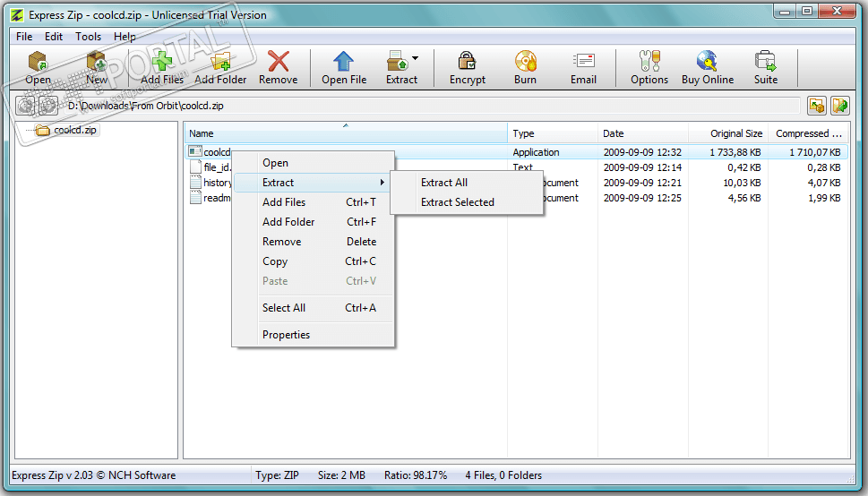
Task: Choose Extract All in the submenu
Action: click(x=467, y=183)
